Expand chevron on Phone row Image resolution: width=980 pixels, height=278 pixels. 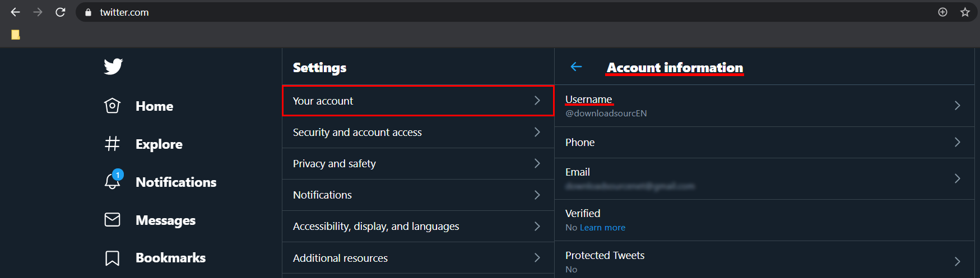point(957,142)
